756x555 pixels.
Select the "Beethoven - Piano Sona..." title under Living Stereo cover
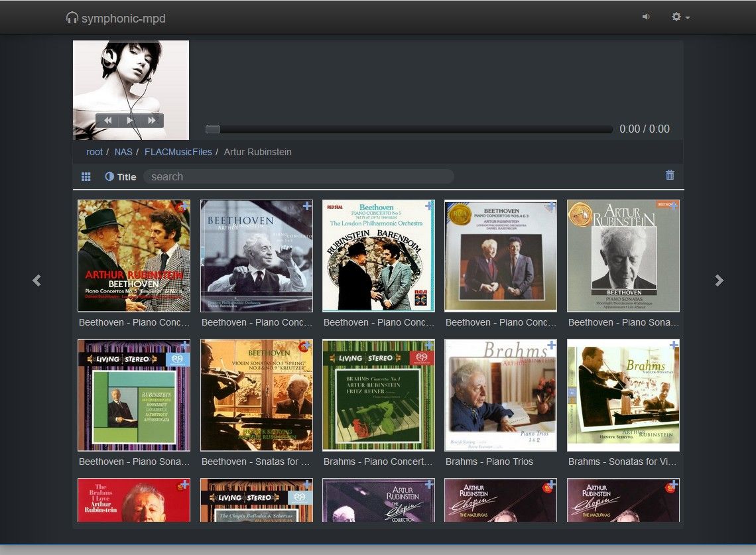134,462
